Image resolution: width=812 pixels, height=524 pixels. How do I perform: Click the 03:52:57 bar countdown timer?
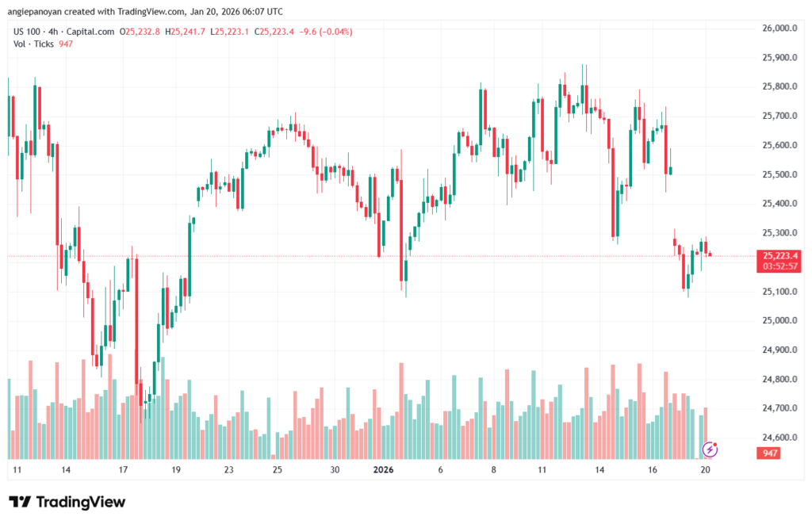pyautogui.click(x=778, y=266)
